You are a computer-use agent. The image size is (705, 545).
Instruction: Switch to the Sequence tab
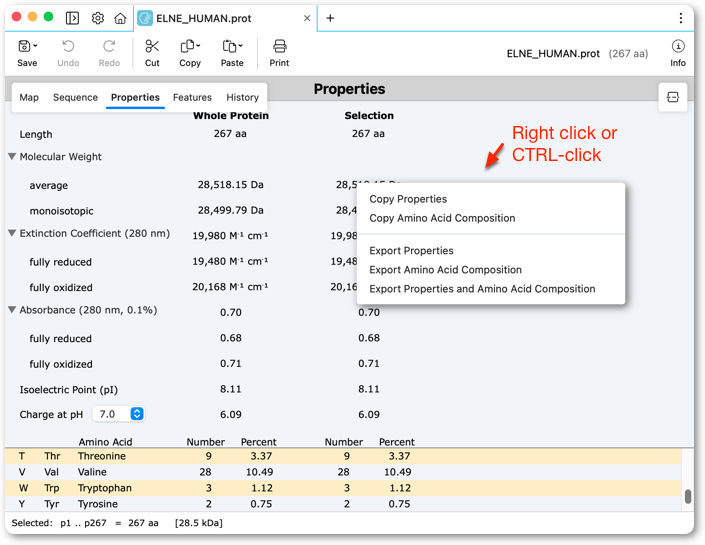click(75, 98)
